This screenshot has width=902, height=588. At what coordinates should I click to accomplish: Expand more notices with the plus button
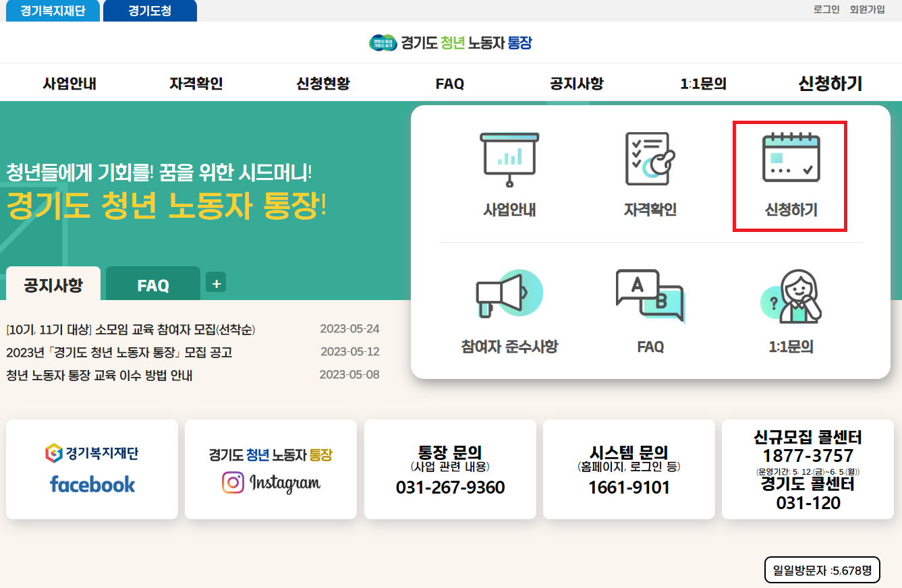(x=216, y=283)
